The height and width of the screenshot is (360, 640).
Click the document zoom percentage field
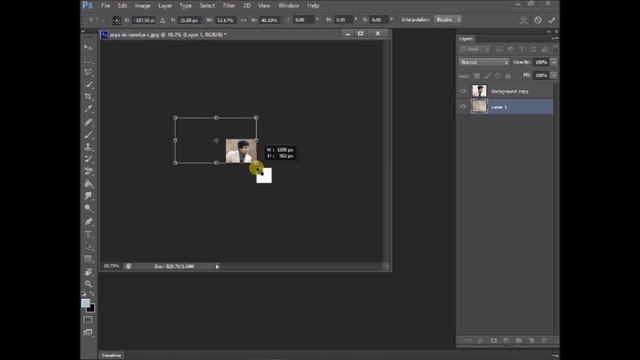pos(111,267)
